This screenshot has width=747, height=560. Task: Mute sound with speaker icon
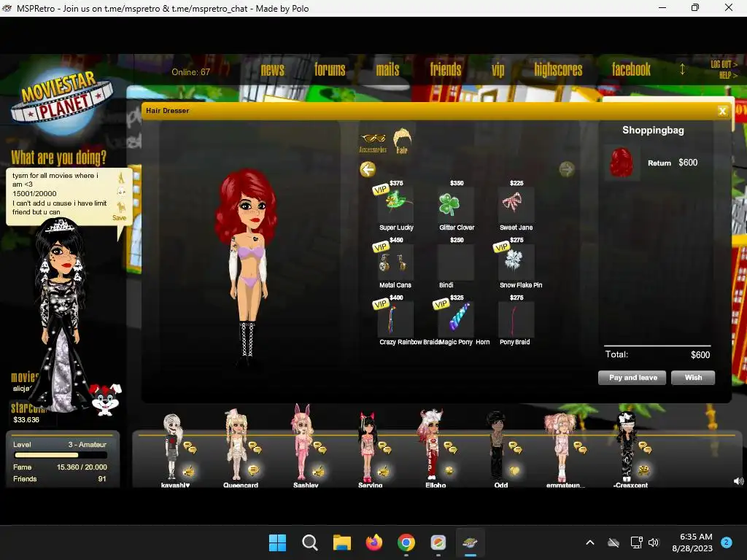point(738,481)
